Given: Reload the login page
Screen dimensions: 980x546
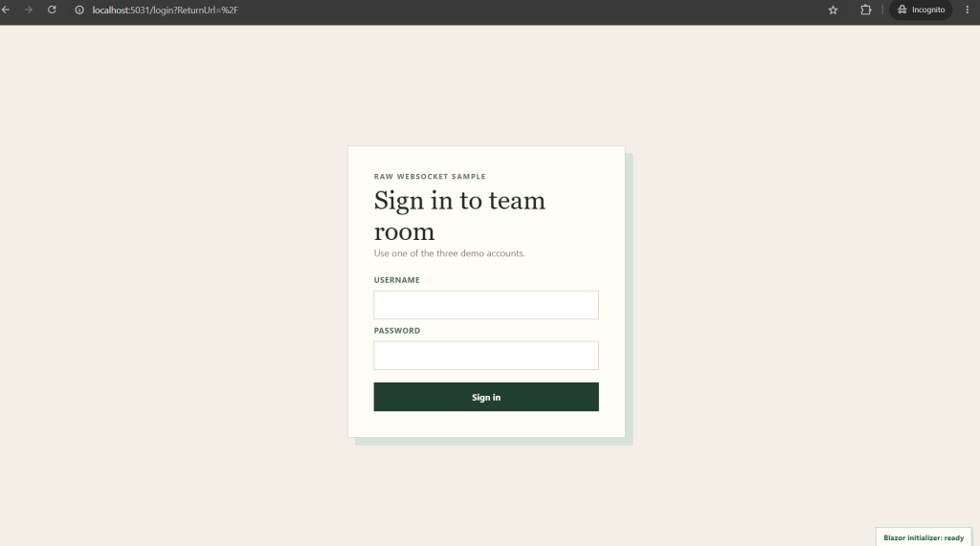Looking at the screenshot, I should click(52, 10).
